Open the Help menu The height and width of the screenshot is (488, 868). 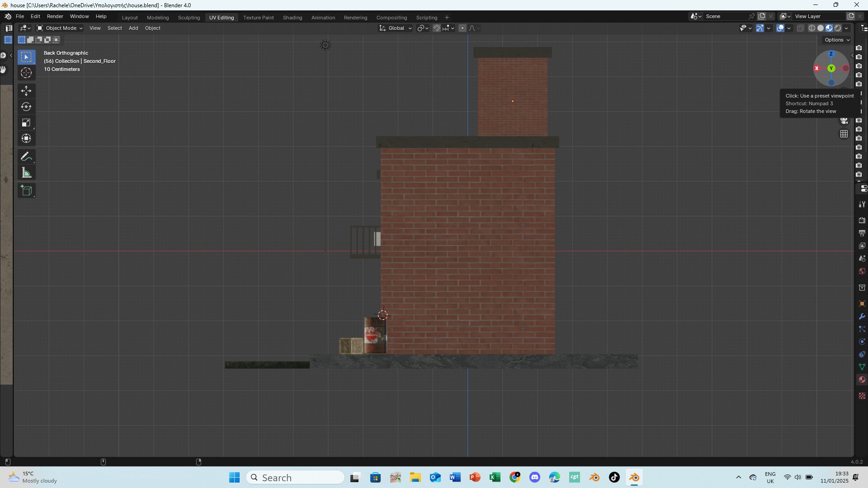click(101, 16)
